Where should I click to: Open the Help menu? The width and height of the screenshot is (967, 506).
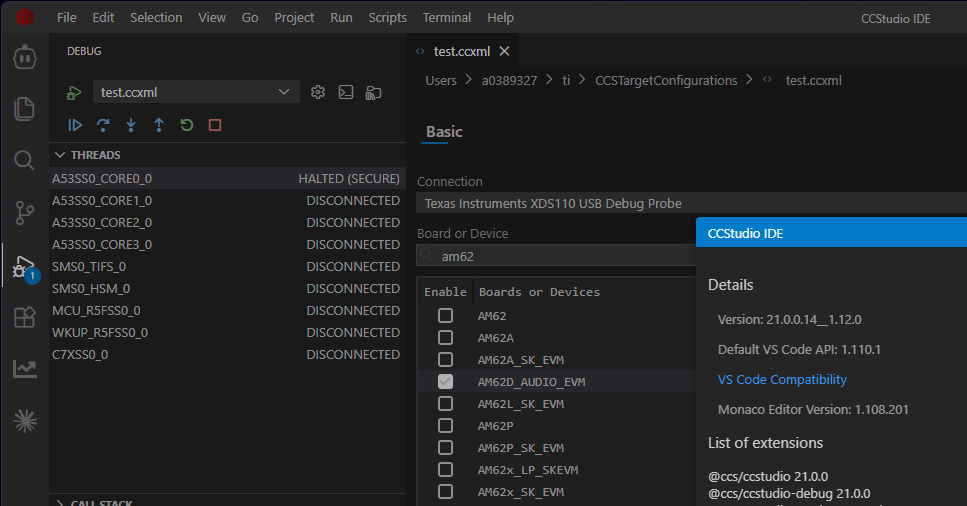[500, 17]
